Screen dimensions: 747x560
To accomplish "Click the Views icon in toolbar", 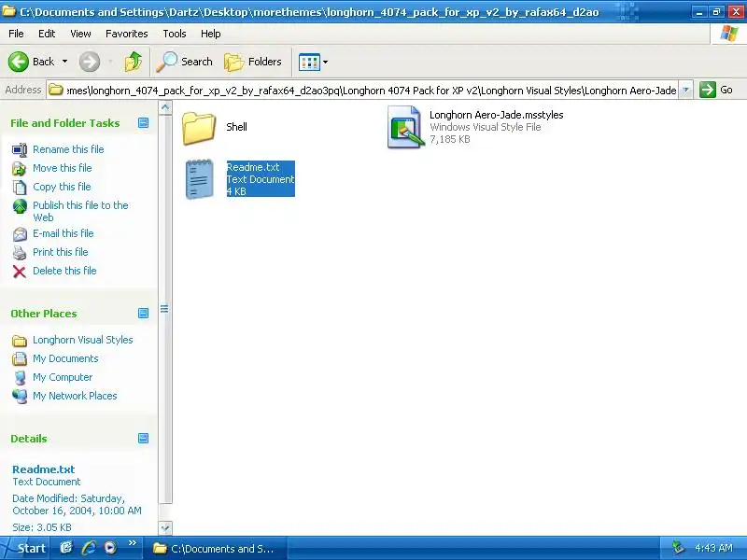I will coord(309,62).
